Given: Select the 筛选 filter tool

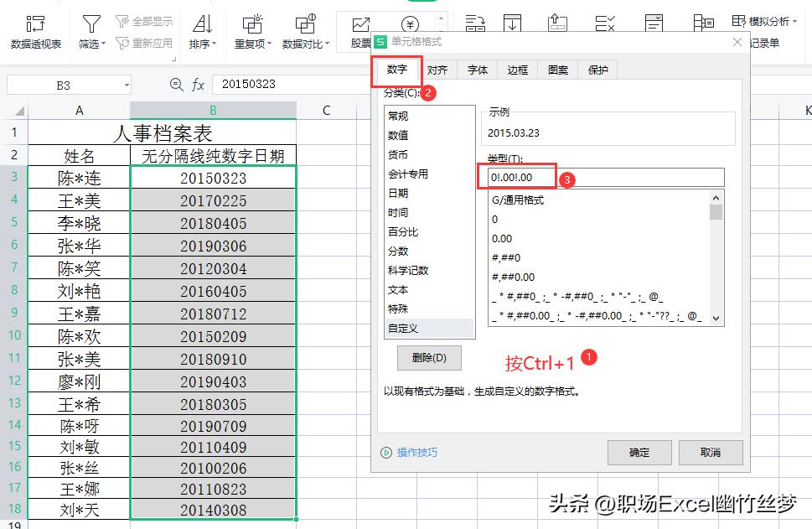Looking at the screenshot, I should pos(90,23).
